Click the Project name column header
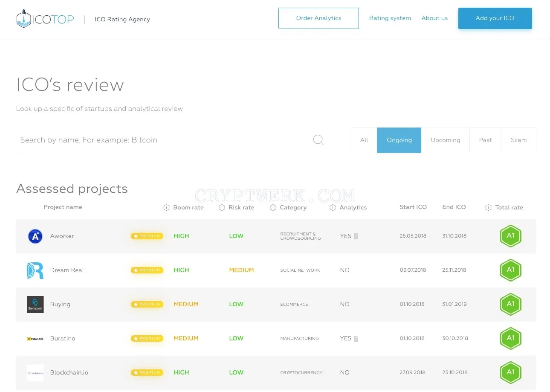550x392 pixels. point(63,207)
